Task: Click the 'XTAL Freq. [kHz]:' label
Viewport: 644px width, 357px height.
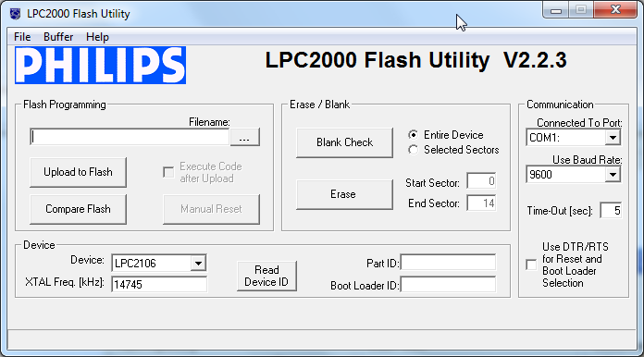Action: [x=65, y=282]
